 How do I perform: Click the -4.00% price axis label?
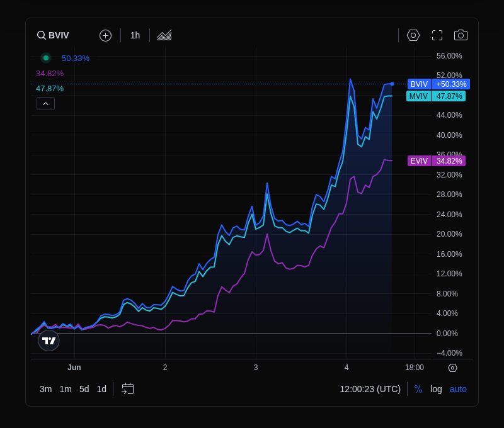449,353
